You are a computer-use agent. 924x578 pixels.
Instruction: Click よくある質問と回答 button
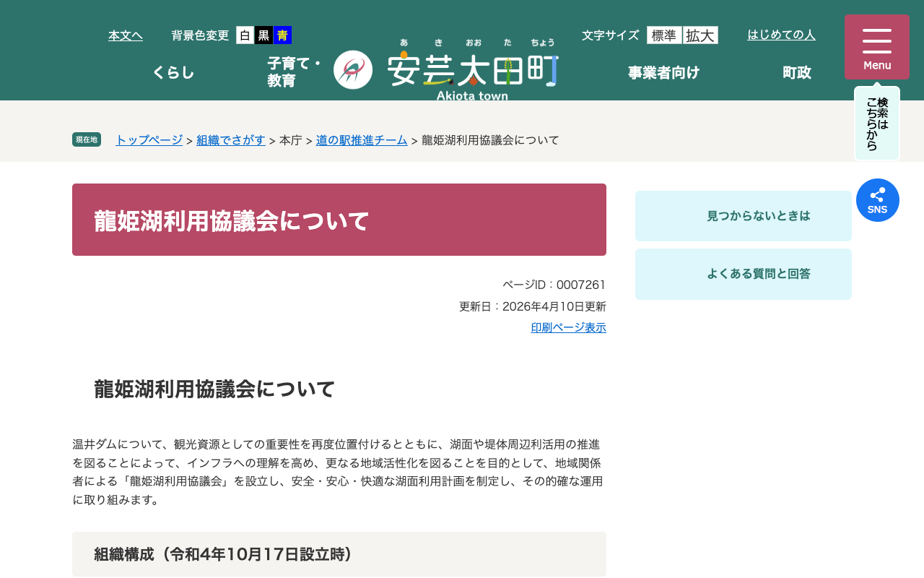point(744,274)
